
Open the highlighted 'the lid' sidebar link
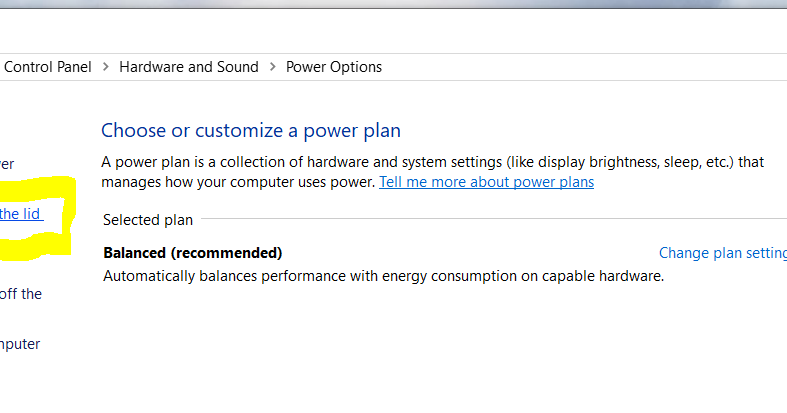(21, 214)
